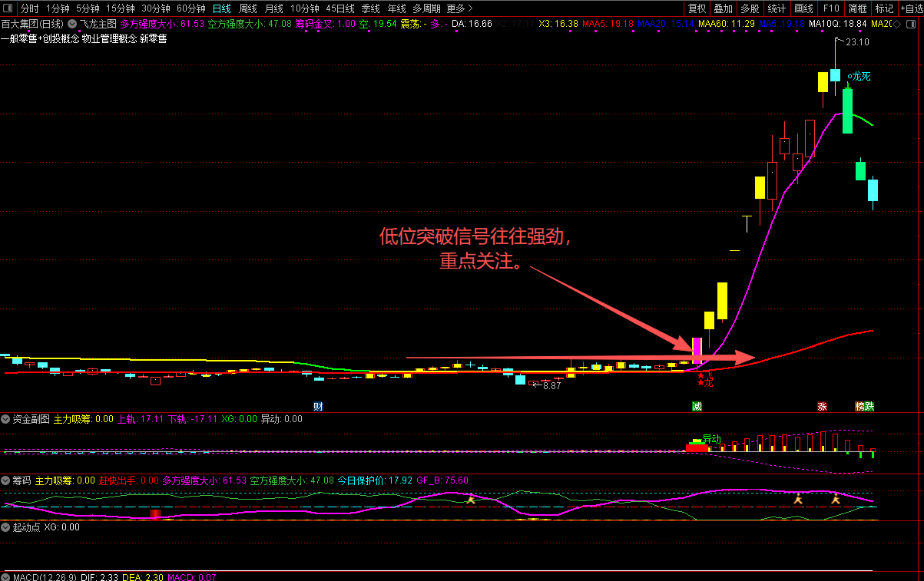924x581 pixels.
Task: Toggle the 简框 simple frame button
Action: click(857, 8)
